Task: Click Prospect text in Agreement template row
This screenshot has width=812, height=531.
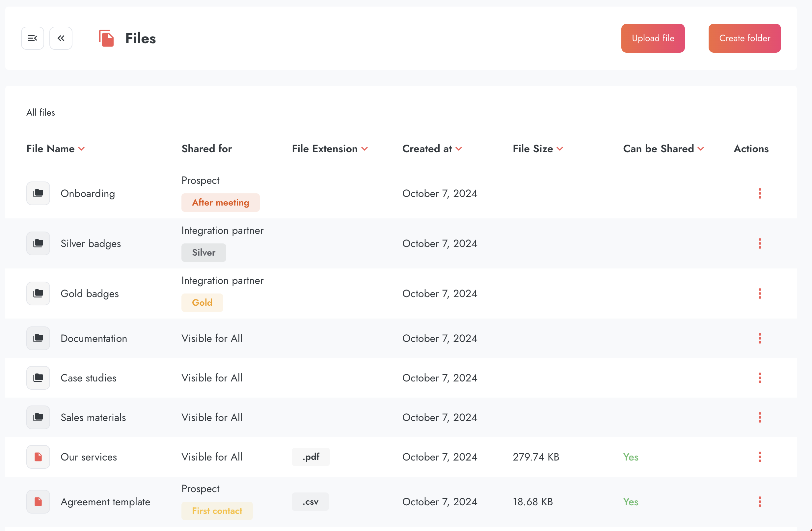Action: (x=200, y=489)
